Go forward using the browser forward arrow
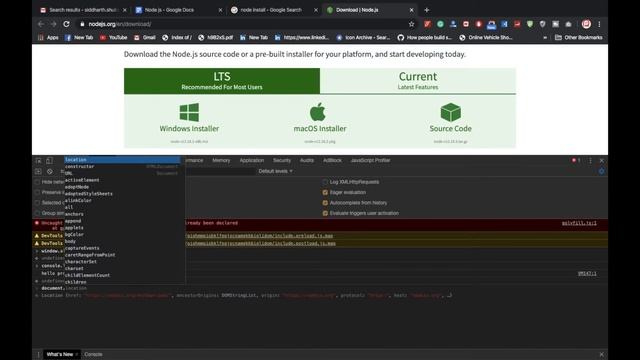The image size is (640, 360). point(53,24)
